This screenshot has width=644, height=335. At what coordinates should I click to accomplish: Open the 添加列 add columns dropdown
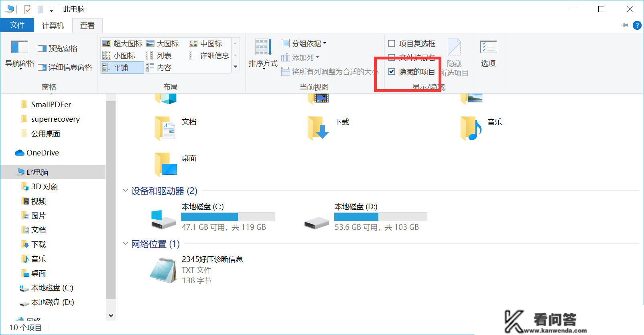pos(301,57)
